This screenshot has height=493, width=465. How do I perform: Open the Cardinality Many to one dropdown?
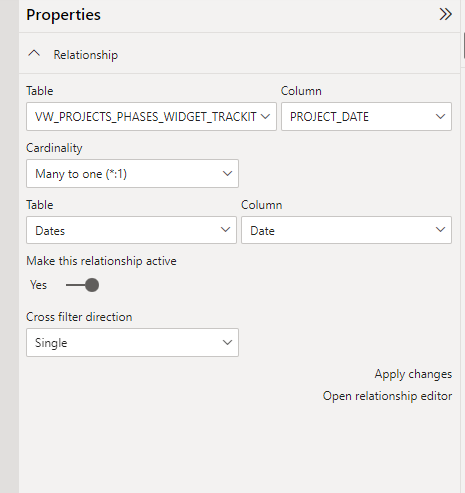tap(132, 173)
